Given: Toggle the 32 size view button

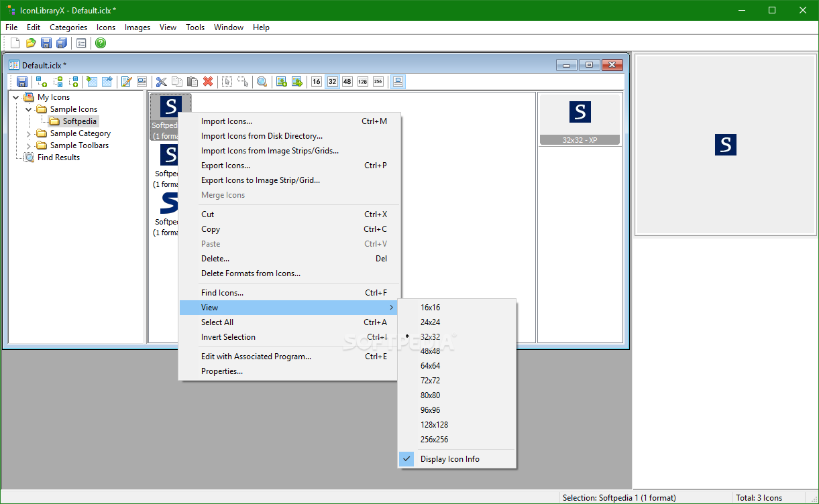Looking at the screenshot, I should click(332, 82).
